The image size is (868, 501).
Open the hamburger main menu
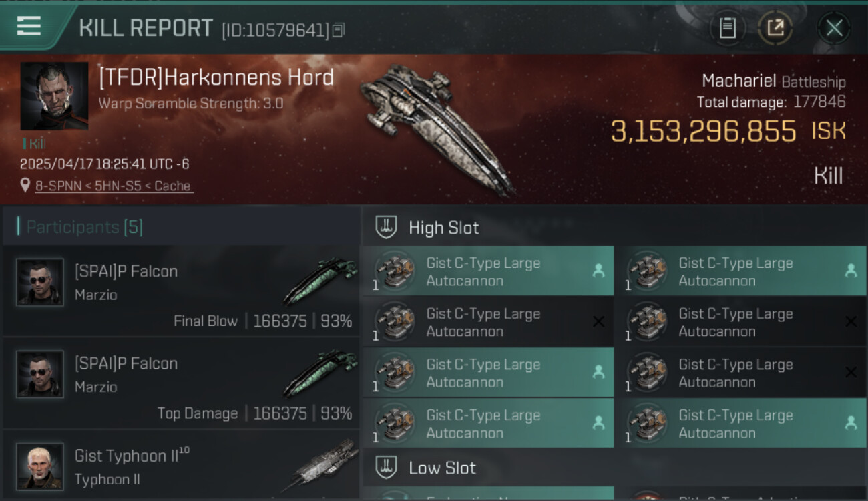click(x=29, y=27)
